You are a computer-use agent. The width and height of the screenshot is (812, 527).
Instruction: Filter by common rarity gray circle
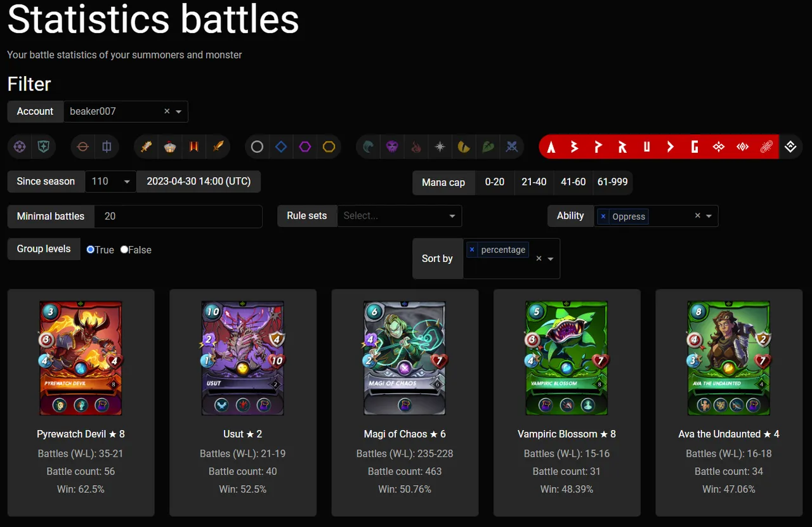257,147
